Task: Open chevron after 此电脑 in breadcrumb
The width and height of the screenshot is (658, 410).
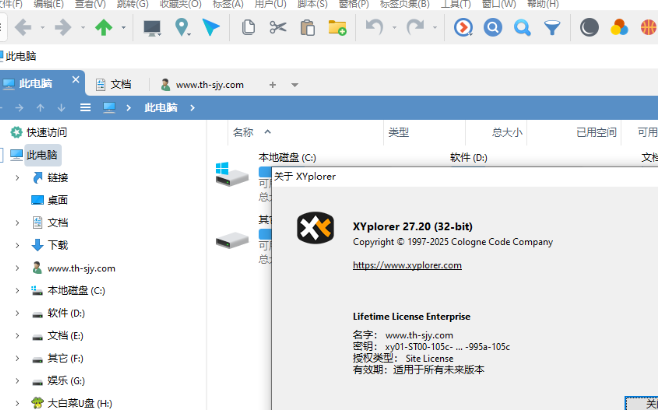Action: tap(192, 108)
